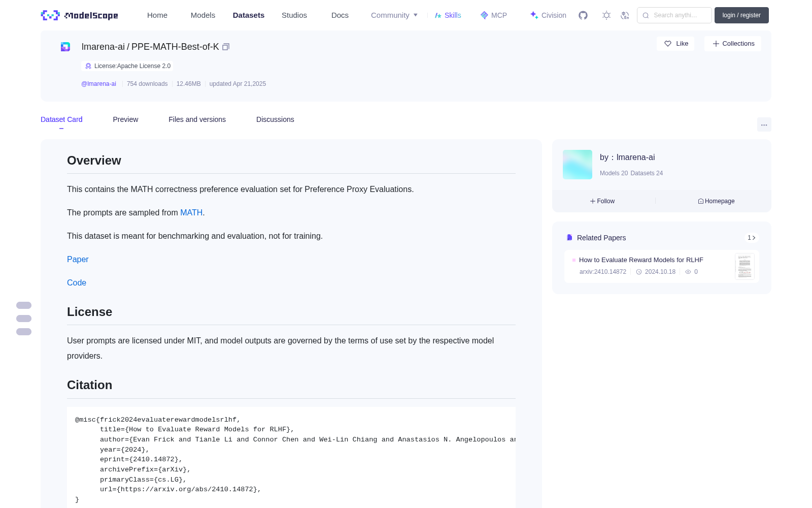
Task: Follow the lmarena-ai organization
Action: tap(602, 201)
